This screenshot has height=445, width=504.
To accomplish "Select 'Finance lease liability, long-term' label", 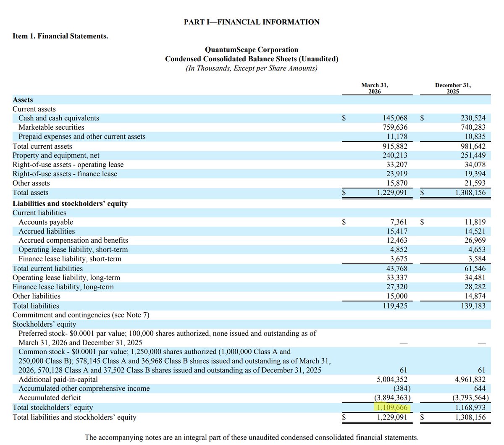I will (x=63, y=287).
